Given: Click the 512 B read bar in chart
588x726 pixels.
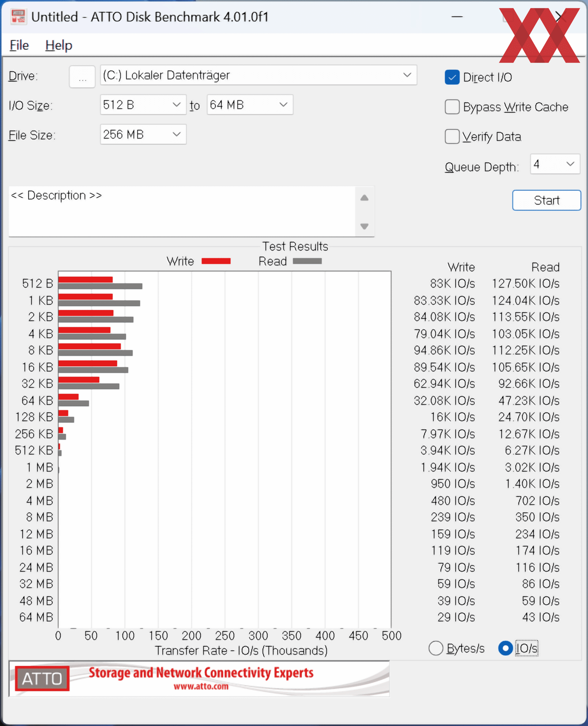Looking at the screenshot, I should click(x=100, y=286).
